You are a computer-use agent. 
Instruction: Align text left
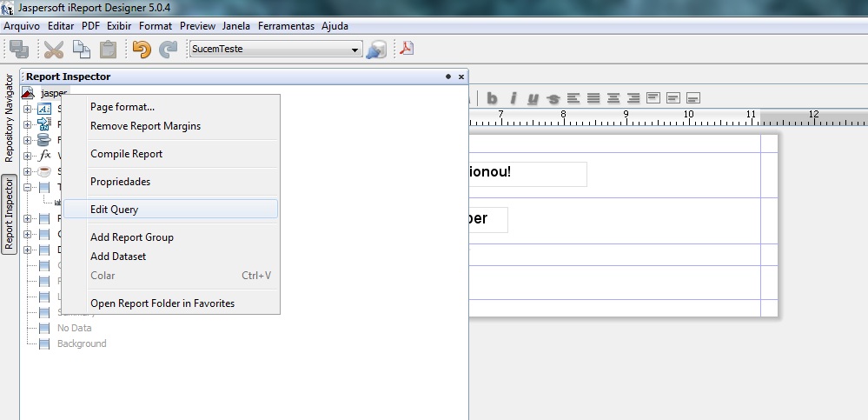tap(573, 98)
